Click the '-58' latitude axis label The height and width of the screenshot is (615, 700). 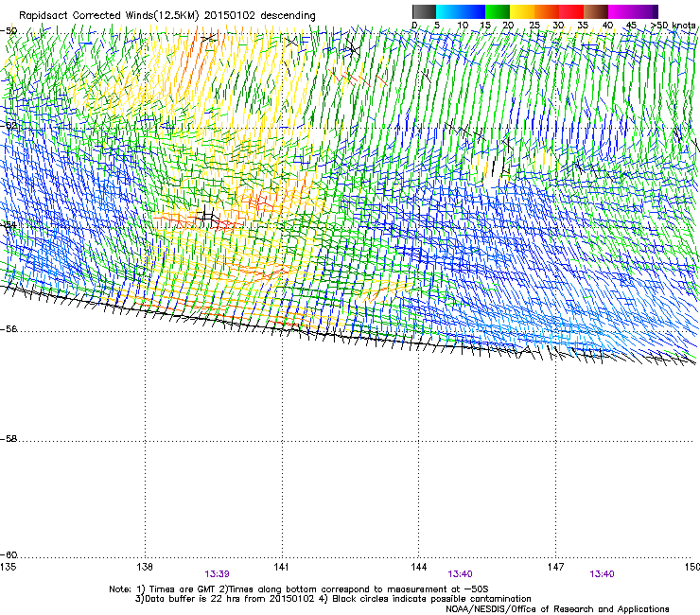point(9,439)
